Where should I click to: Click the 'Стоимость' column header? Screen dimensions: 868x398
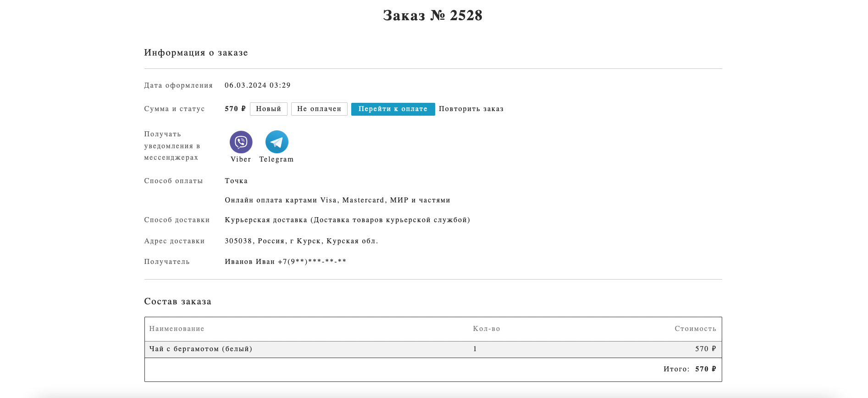click(x=695, y=329)
